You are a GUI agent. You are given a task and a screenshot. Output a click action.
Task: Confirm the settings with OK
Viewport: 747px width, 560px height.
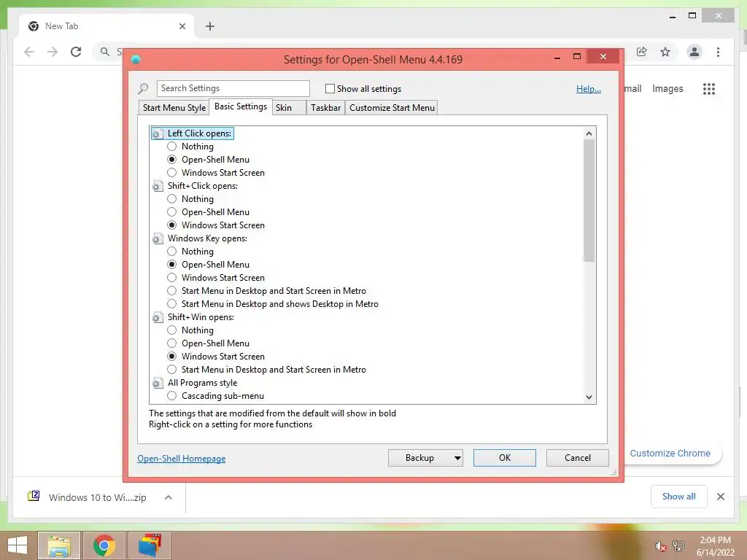[x=505, y=458]
